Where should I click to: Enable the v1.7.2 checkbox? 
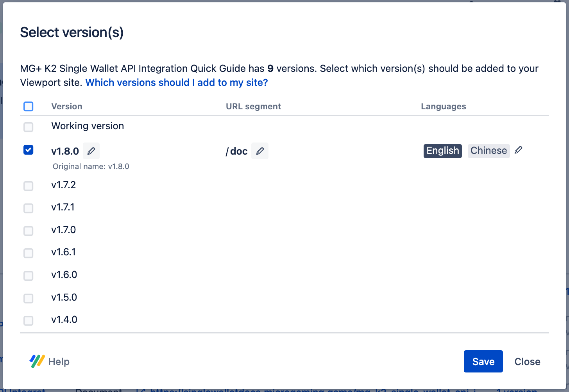pos(29,186)
